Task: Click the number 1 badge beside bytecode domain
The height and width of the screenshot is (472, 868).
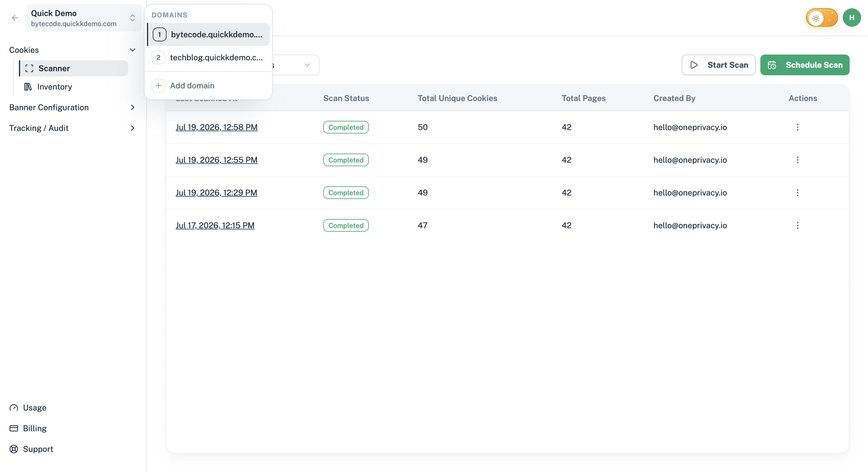Action: pos(159,34)
